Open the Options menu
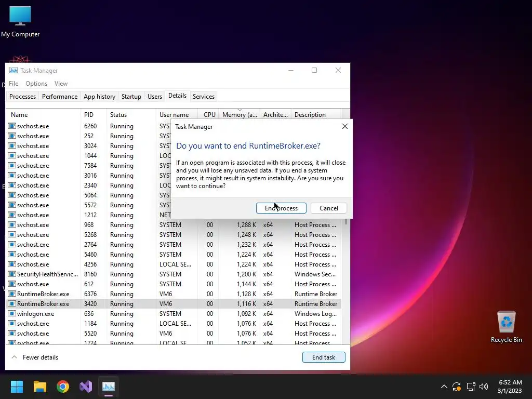 click(x=36, y=84)
